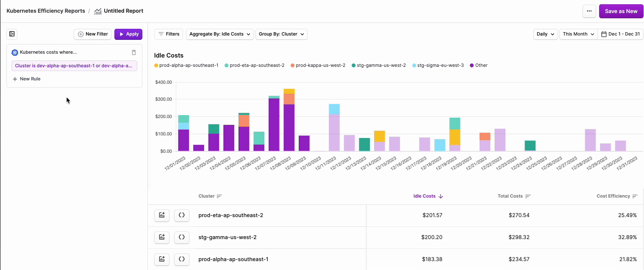Select the prod-alpha-ap-southeast-1 cluster name
This screenshot has width=644, height=270.
coord(233,259)
